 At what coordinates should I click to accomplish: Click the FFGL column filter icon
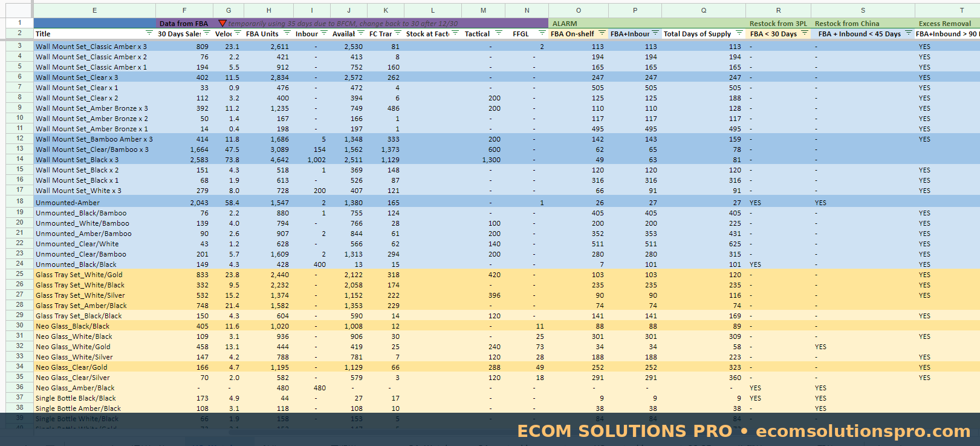[x=542, y=33]
